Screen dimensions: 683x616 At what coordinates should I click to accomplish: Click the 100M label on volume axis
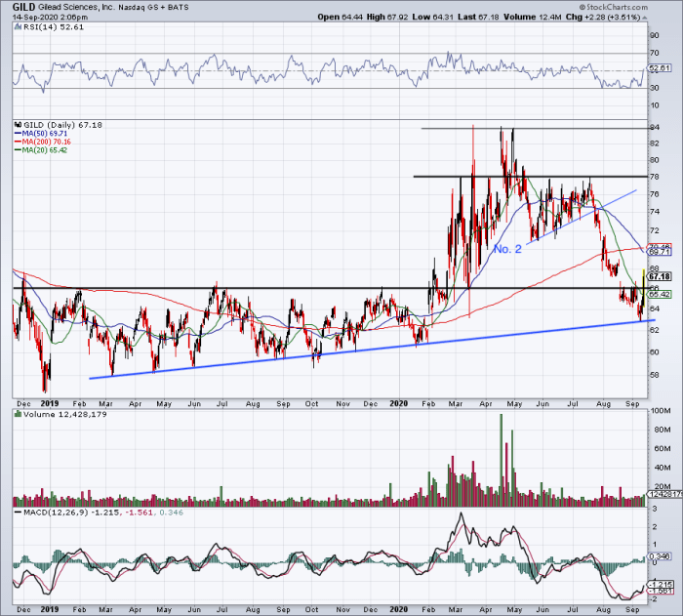point(660,411)
